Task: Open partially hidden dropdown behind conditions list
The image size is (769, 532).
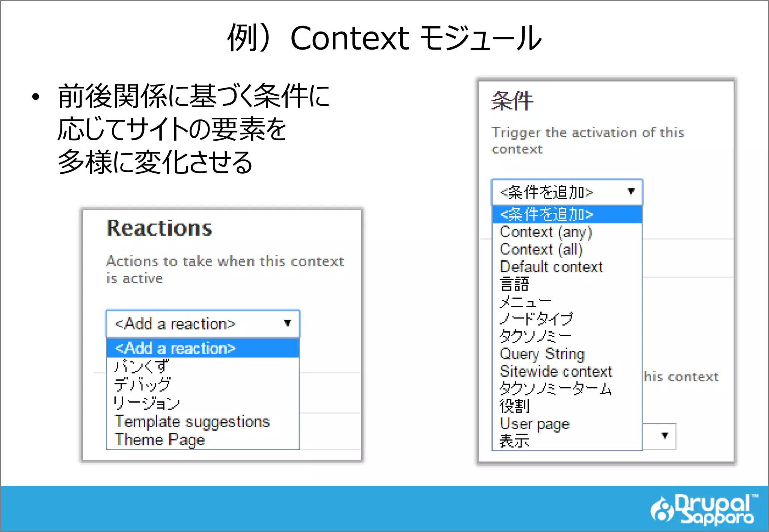Action: (x=659, y=436)
